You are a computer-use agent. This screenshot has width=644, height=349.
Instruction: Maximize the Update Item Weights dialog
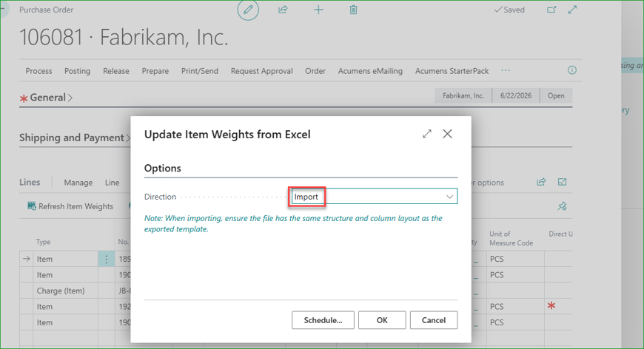[427, 134]
